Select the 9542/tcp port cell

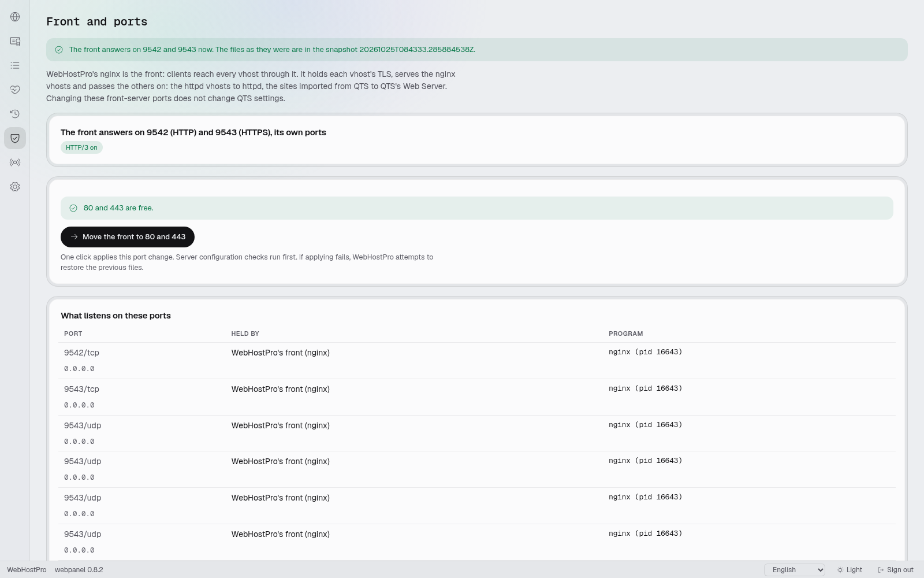(81, 353)
